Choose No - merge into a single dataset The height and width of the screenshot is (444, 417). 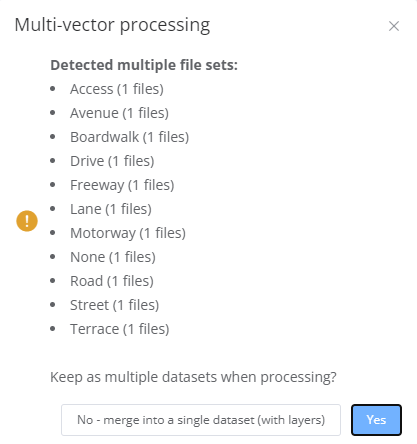[201, 420]
